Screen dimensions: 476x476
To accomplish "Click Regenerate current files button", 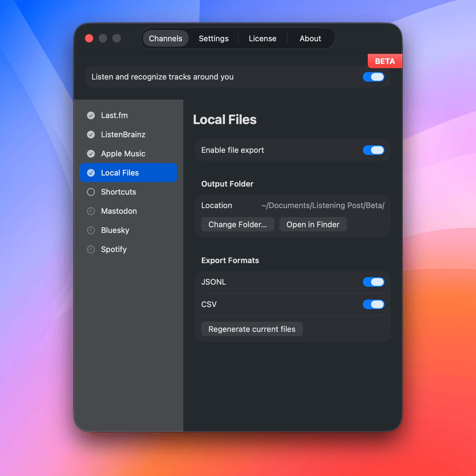I will (252, 329).
